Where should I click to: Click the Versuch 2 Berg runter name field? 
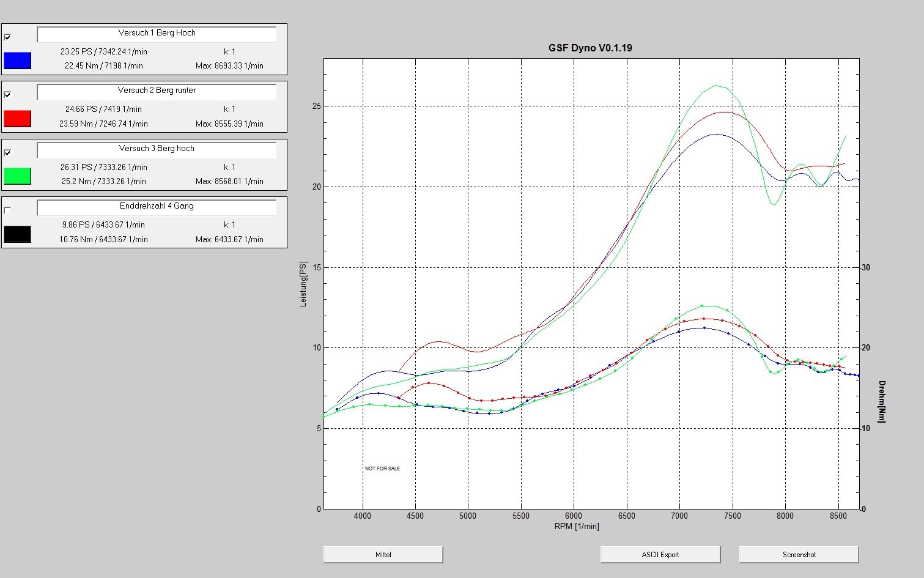pyautogui.click(x=157, y=91)
